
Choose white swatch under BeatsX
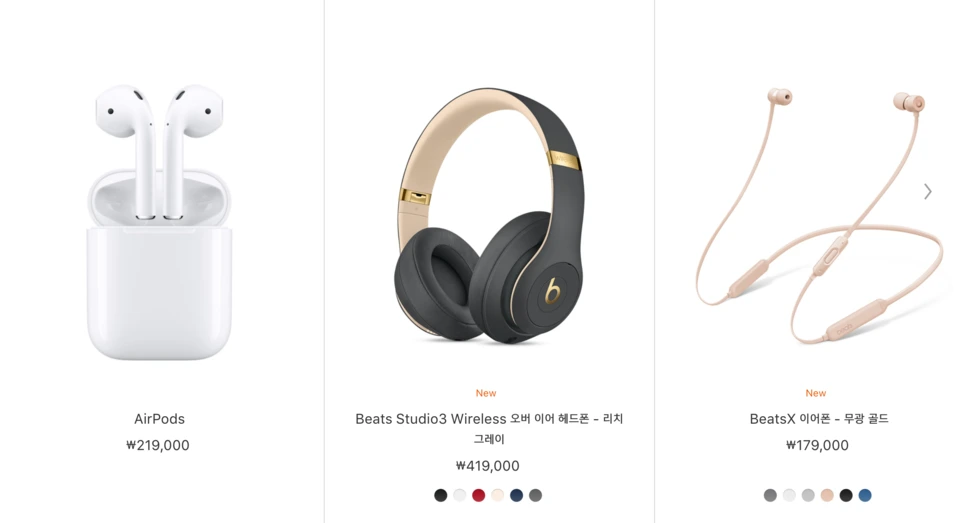click(x=789, y=495)
